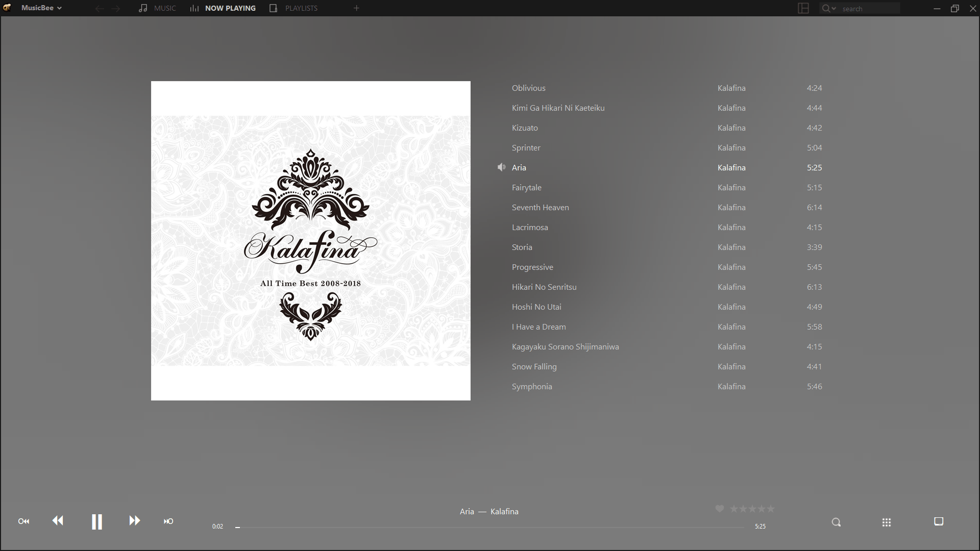Select the Symphonia track in the list
The width and height of the screenshot is (980, 551).
532,386
